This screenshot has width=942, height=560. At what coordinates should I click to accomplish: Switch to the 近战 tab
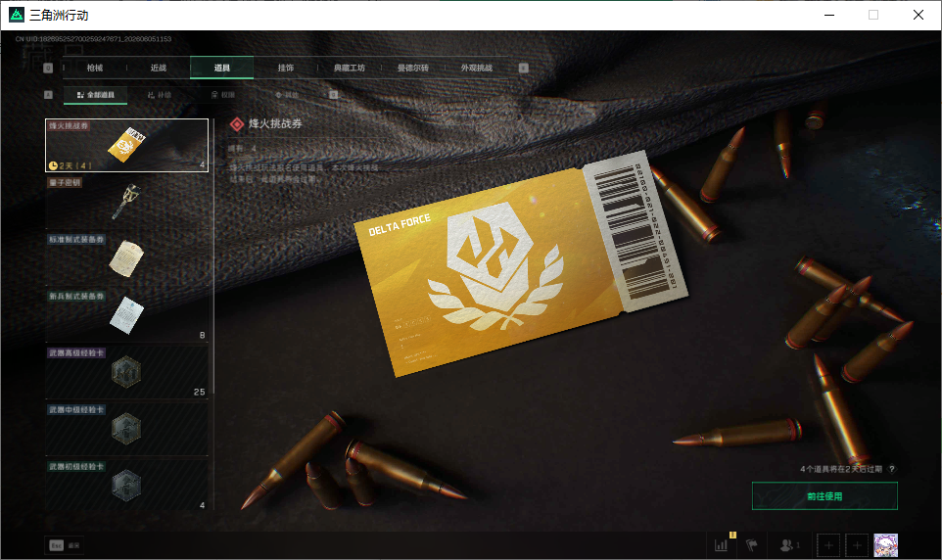coord(159,68)
